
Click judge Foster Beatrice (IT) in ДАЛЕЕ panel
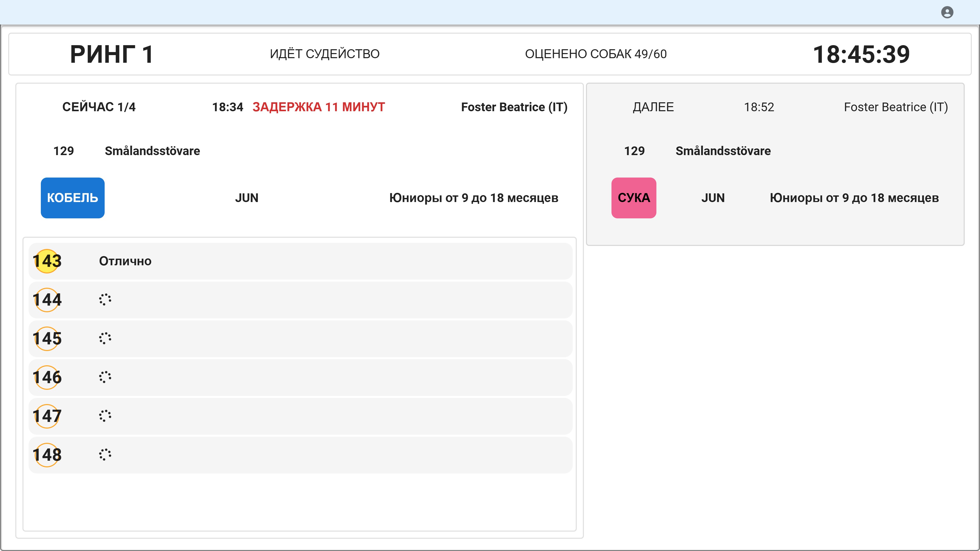point(896,107)
